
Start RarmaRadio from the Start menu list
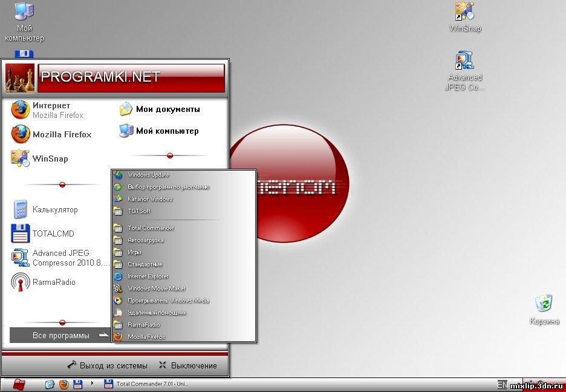43,282
